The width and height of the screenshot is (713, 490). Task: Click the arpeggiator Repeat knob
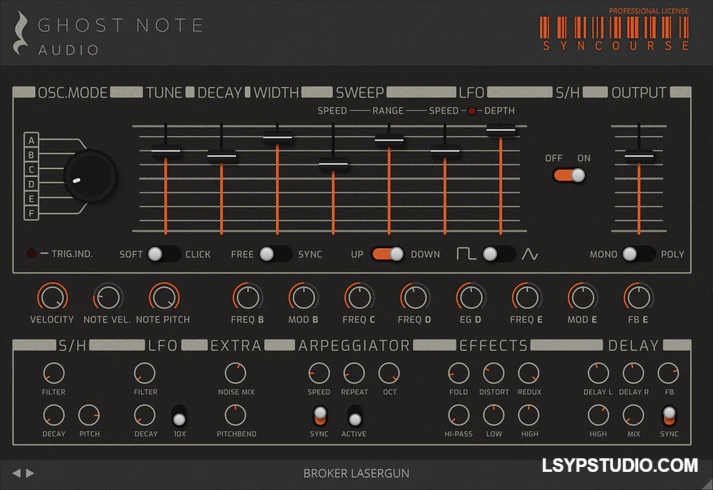pos(354,373)
